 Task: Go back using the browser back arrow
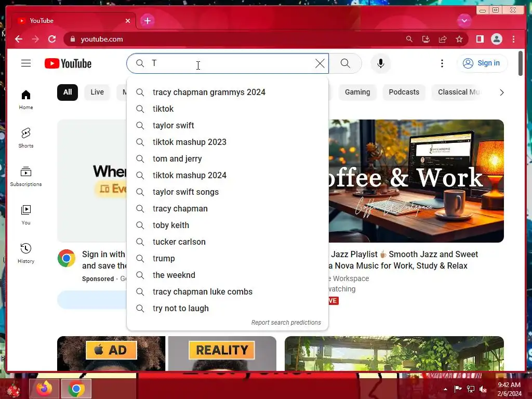click(19, 39)
